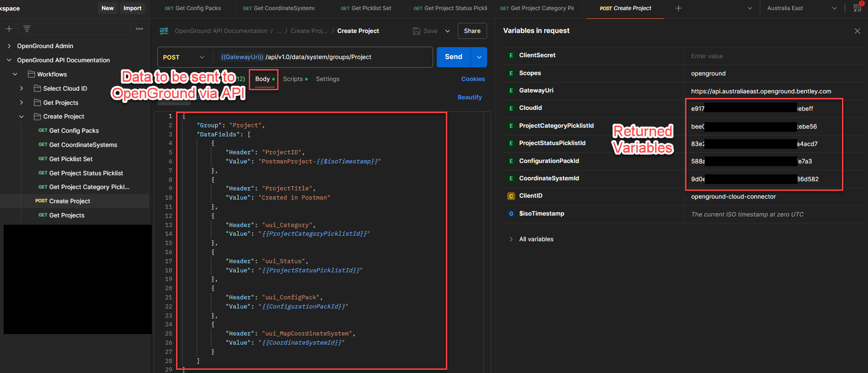Close the Variables in request panel

pyautogui.click(x=857, y=31)
